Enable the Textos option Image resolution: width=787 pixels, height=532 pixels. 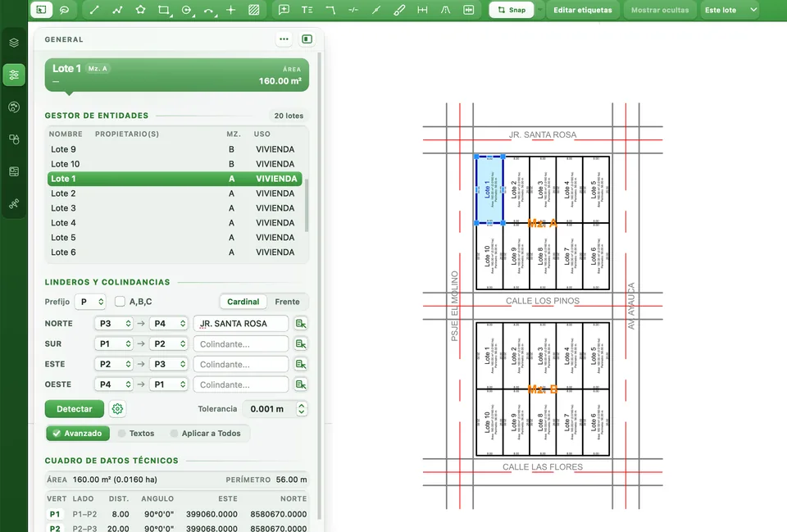coord(136,433)
